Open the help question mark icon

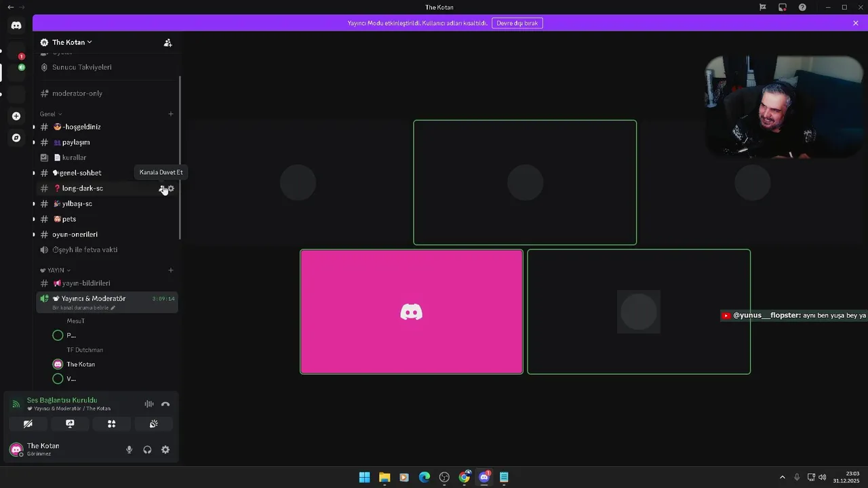click(x=803, y=7)
